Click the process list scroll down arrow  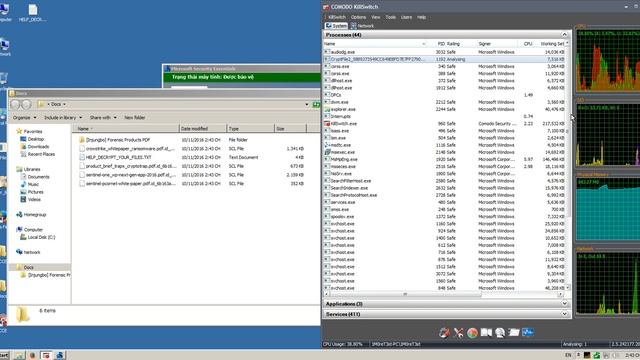pos(568,288)
